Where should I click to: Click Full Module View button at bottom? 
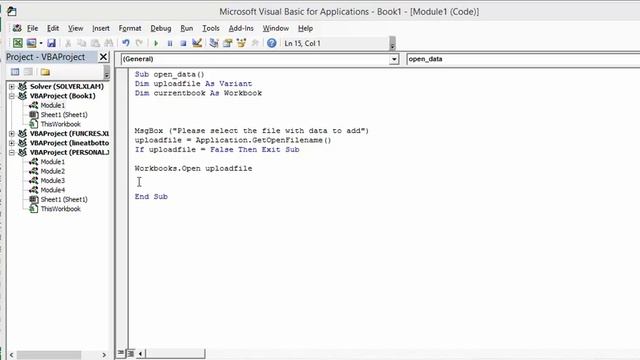pyautogui.click(x=131, y=353)
